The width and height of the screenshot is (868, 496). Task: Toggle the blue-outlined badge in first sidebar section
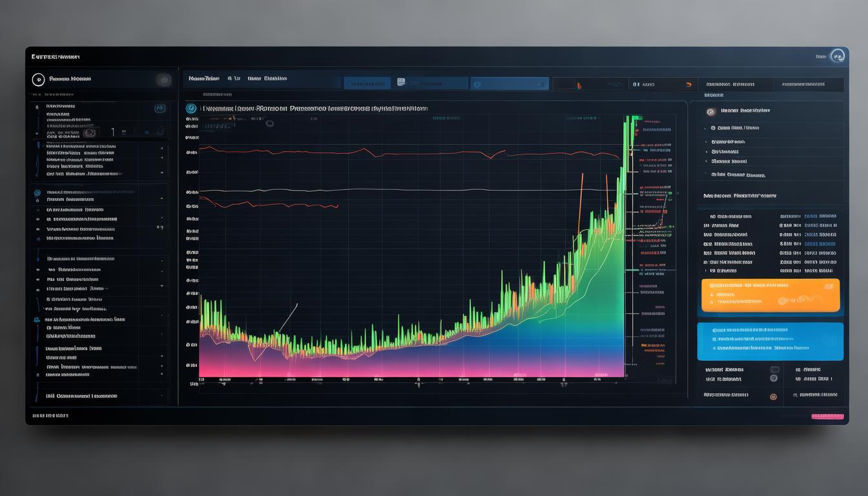(160, 108)
